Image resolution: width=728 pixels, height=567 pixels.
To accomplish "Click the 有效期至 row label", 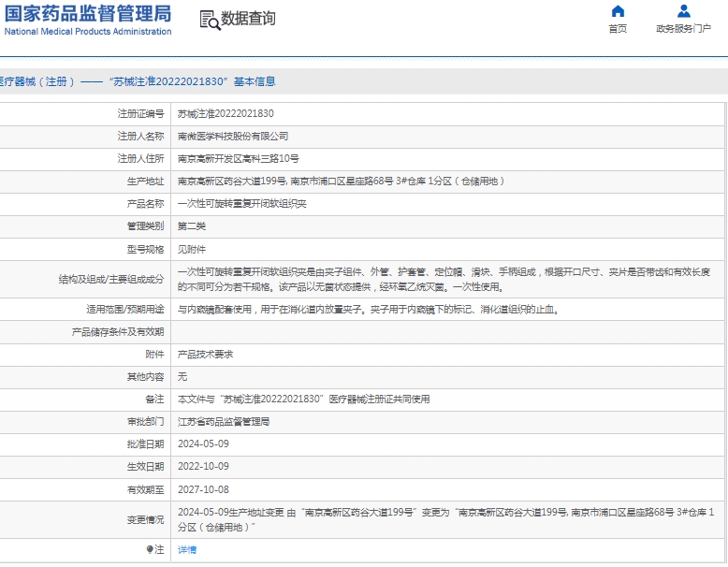I will coord(145,489).
